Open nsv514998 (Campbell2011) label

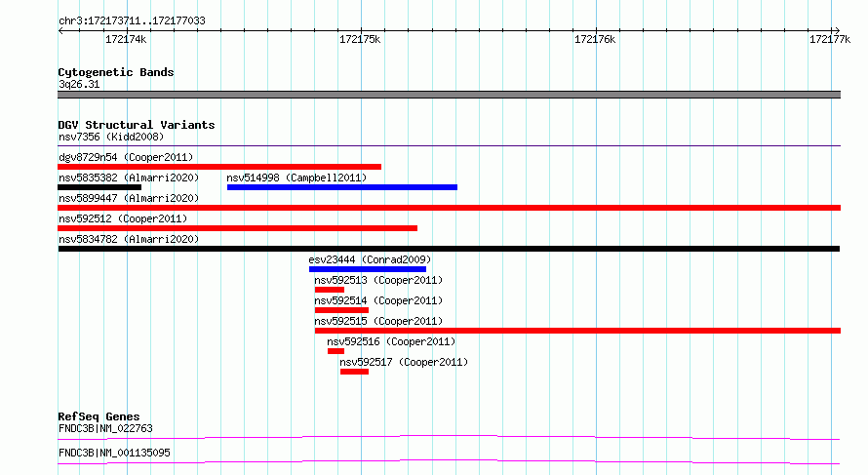coord(296,178)
